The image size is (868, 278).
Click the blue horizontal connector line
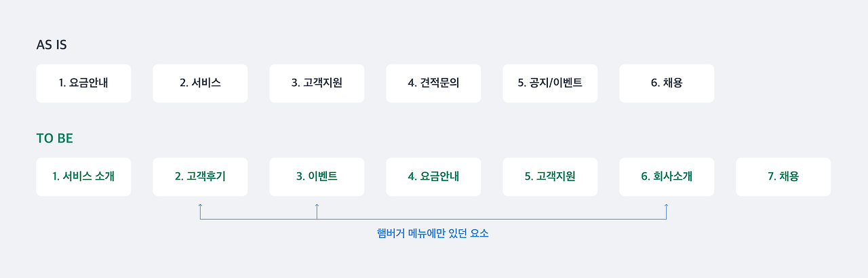coord(433,219)
